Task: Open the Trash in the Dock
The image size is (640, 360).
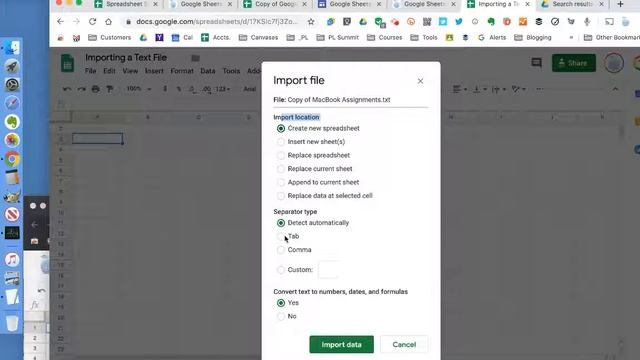Action: 12,323
